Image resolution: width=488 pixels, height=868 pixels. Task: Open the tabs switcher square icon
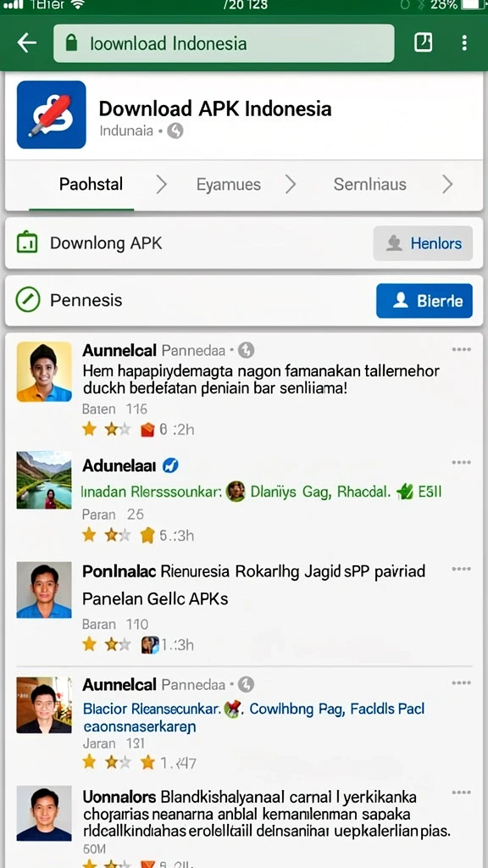[x=424, y=42]
